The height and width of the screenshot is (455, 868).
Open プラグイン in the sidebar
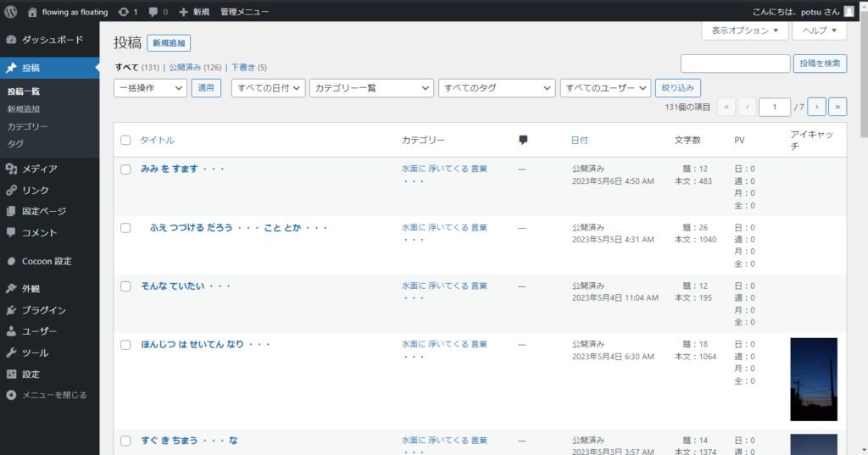click(x=43, y=310)
